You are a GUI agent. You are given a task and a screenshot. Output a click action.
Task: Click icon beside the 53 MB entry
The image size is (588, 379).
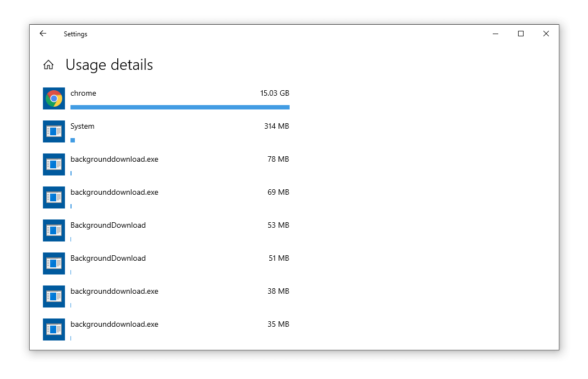(x=54, y=230)
